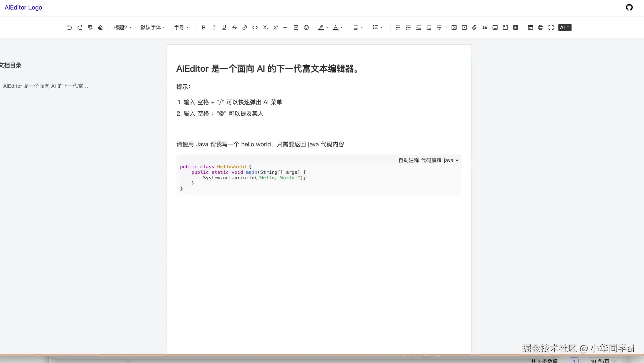The height and width of the screenshot is (363, 644).
Task: Insert a container block
Action: pyautogui.click(x=495, y=27)
